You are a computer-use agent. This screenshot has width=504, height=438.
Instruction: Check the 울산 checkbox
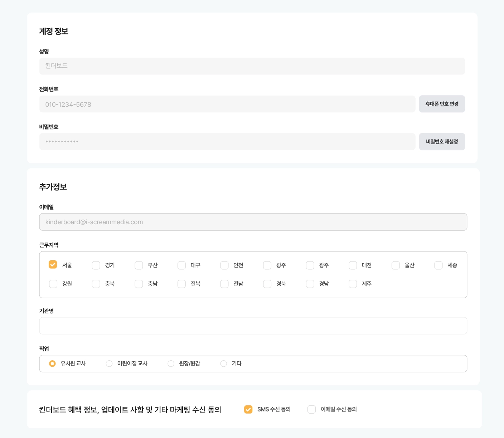click(396, 265)
